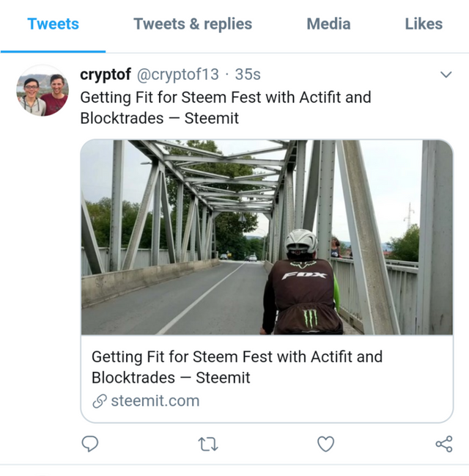Open the @cryptof13 handle link
The width and height of the screenshot is (469, 476).
(178, 74)
